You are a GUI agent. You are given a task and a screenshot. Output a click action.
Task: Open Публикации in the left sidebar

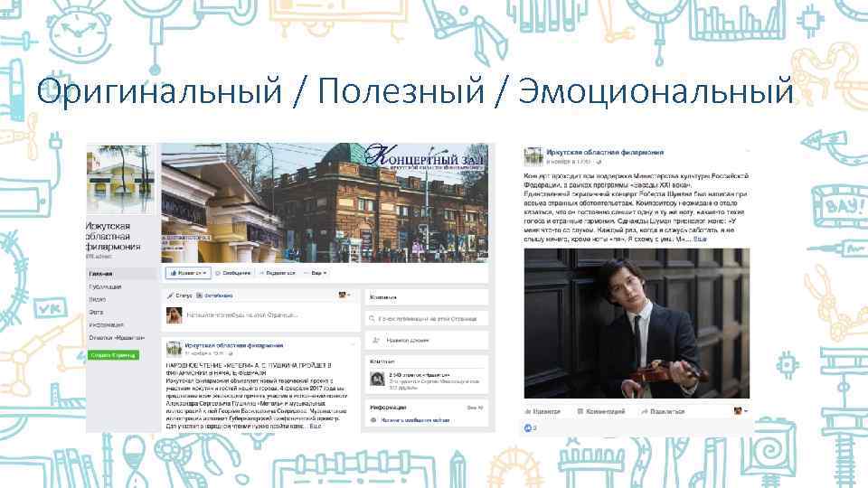point(105,287)
